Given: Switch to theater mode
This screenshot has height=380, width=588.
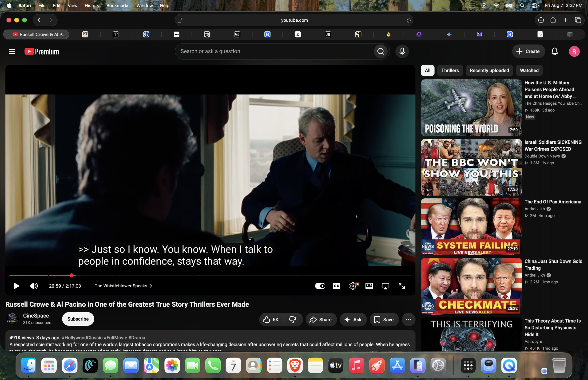Looking at the screenshot, I should pyautogui.click(x=369, y=286).
